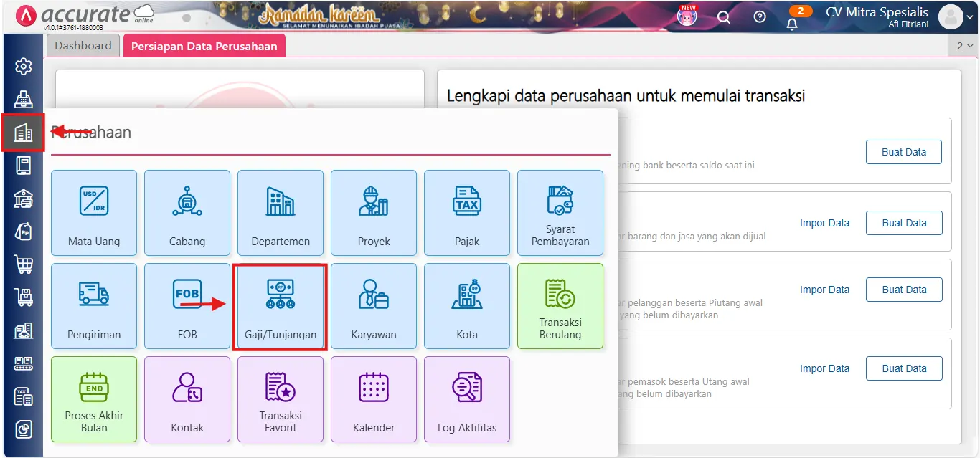Screen dimensions: 980x458
Task: Select the FOB setup icon
Action: [x=187, y=306]
